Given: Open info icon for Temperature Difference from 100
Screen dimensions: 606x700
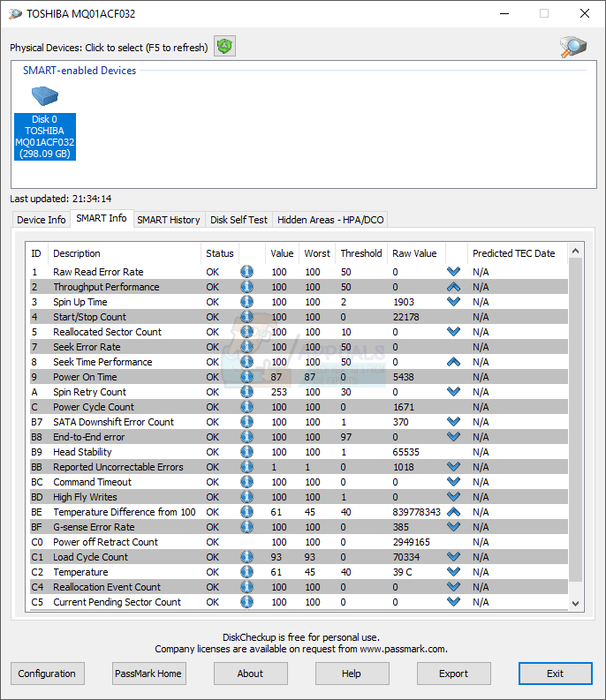Looking at the screenshot, I should coord(246,512).
